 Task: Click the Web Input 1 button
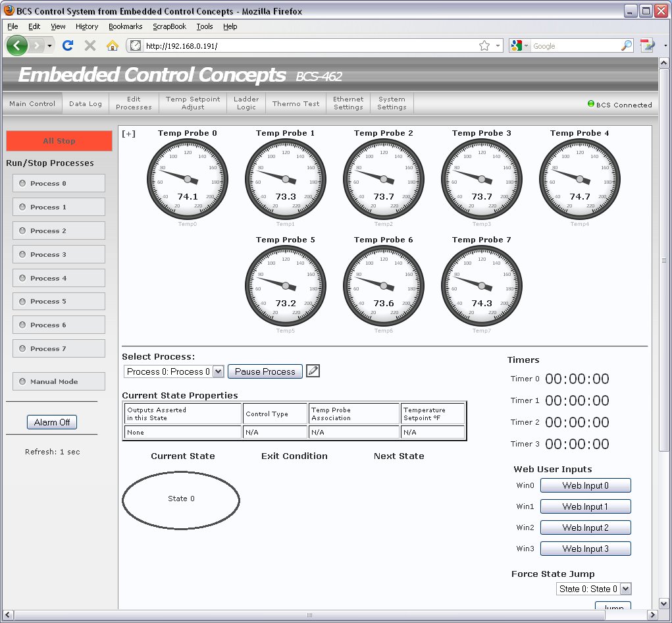pyautogui.click(x=585, y=506)
